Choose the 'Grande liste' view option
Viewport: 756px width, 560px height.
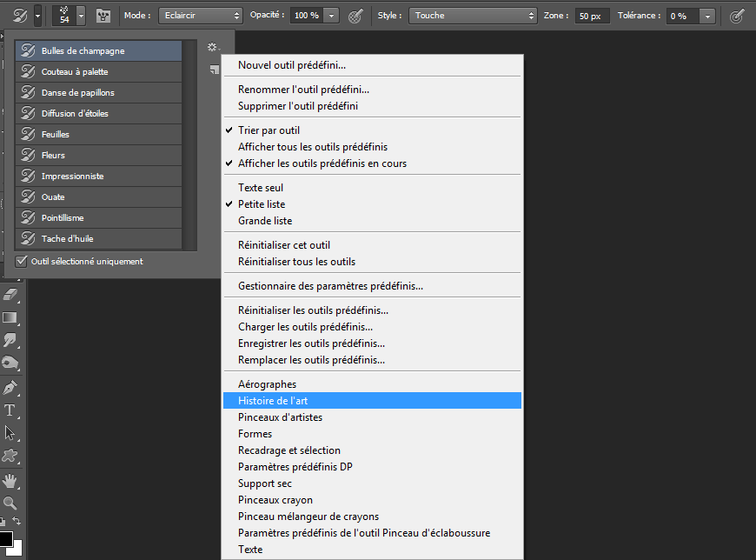coord(265,221)
